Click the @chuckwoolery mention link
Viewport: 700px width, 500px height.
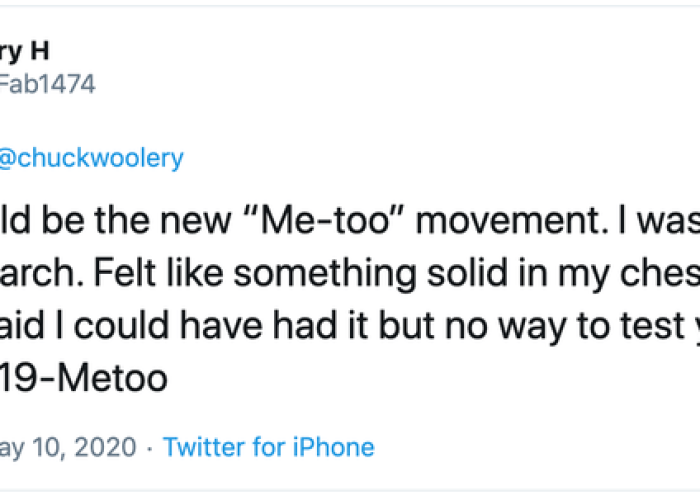[92, 158]
